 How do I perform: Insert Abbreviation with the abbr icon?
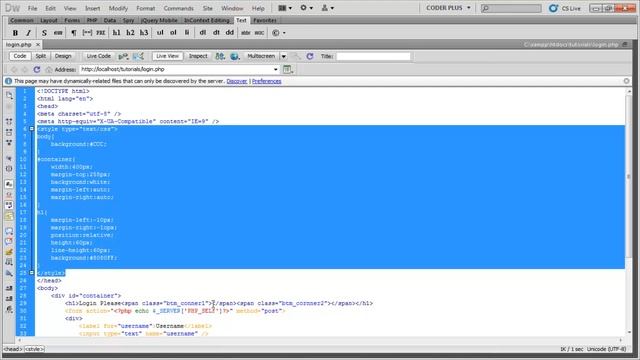pos(245,33)
